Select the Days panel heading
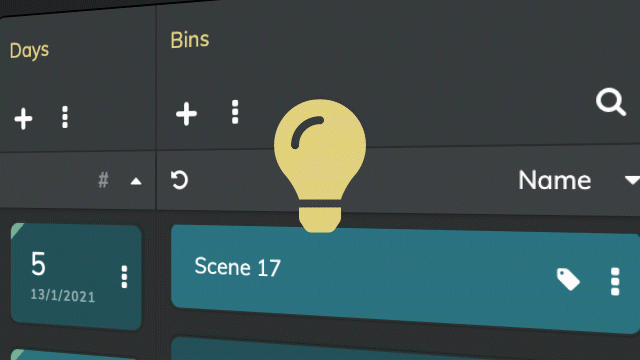This screenshot has height=360, width=640. pyautogui.click(x=29, y=51)
